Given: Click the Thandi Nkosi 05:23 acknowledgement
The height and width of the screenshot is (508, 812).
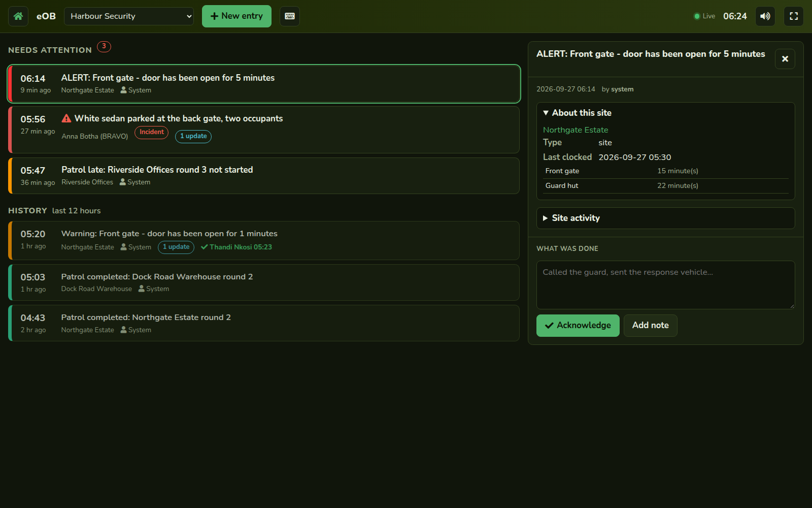Looking at the screenshot, I should click(236, 247).
